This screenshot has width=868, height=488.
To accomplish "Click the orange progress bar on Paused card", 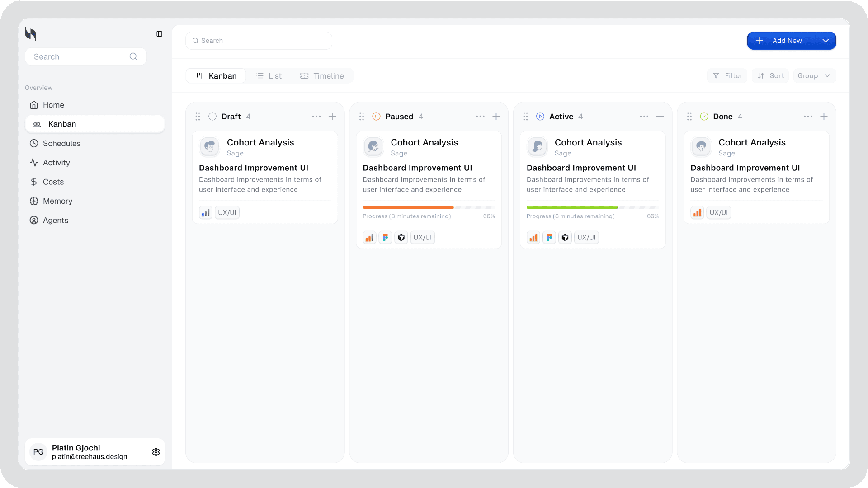I will [408, 207].
